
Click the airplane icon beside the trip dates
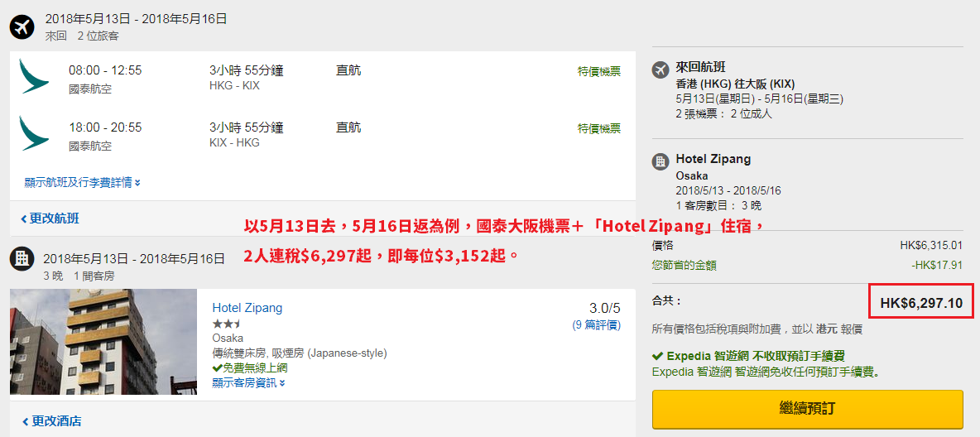click(x=22, y=26)
